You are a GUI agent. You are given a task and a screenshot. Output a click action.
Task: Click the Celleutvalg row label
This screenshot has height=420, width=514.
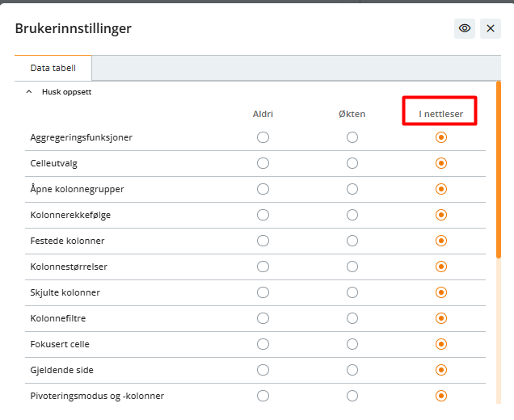54,163
